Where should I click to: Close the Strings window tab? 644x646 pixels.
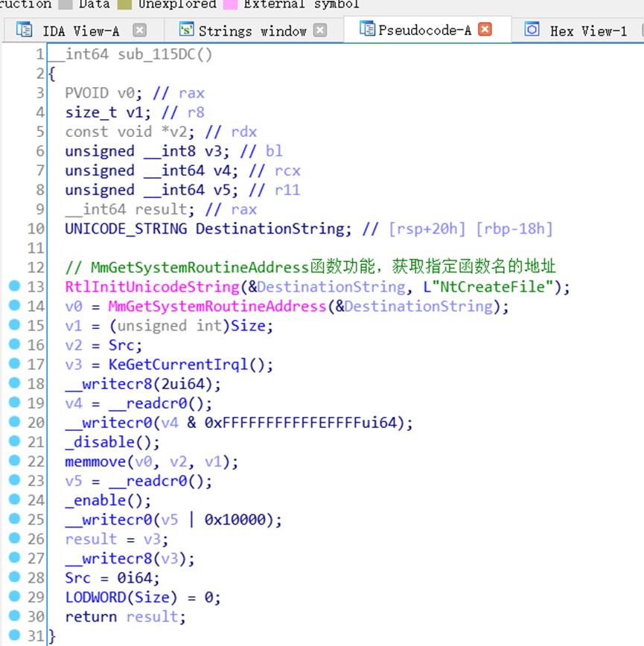click(x=320, y=30)
